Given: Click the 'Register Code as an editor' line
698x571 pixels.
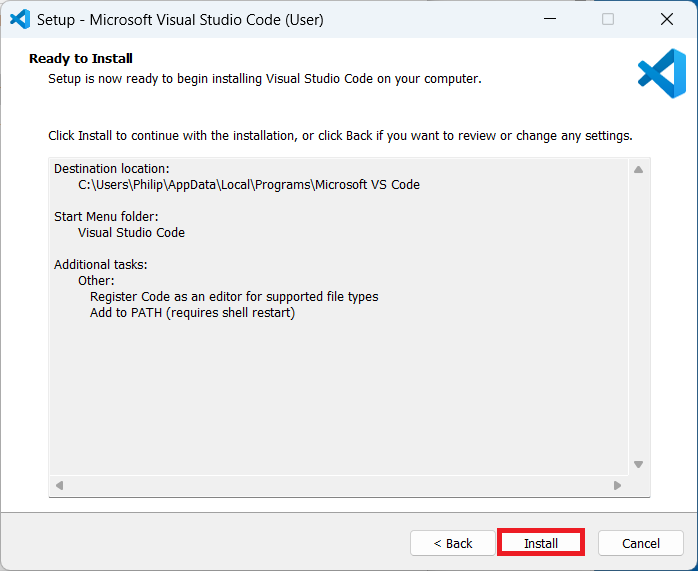Looking at the screenshot, I should point(234,297).
